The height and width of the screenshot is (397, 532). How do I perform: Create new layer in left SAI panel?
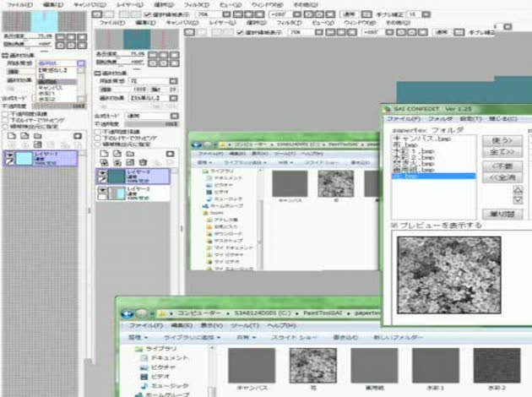click(x=12, y=136)
